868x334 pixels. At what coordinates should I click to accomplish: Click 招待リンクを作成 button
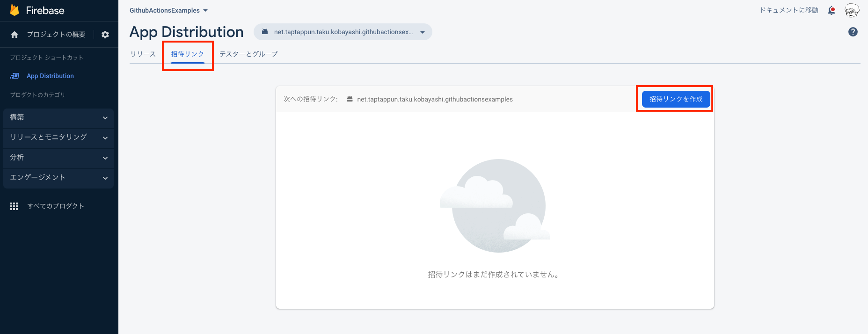676,99
